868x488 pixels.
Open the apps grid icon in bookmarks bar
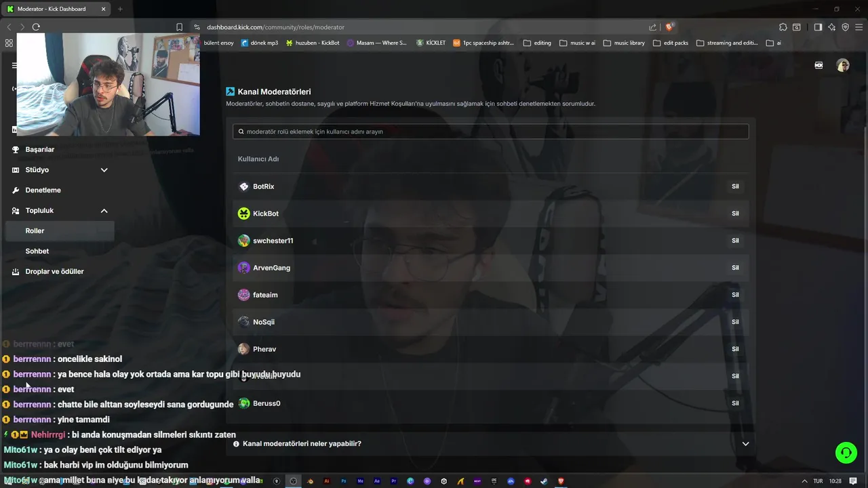(9, 43)
